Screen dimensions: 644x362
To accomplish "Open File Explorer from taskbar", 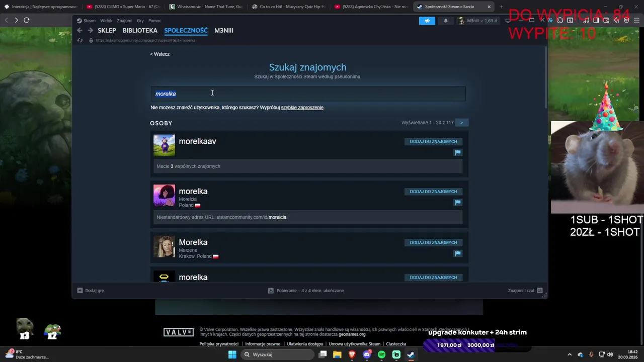I will coord(337,354).
